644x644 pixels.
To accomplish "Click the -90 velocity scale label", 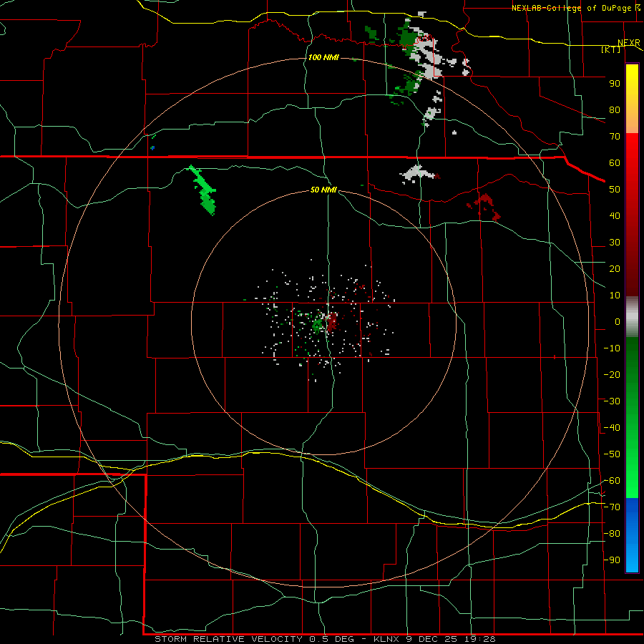I will pyautogui.click(x=612, y=560).
